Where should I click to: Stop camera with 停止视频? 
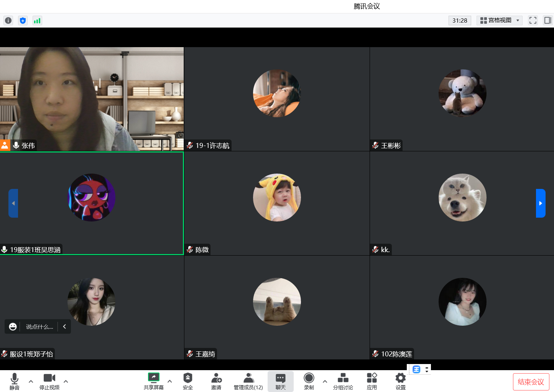[49, 381]
